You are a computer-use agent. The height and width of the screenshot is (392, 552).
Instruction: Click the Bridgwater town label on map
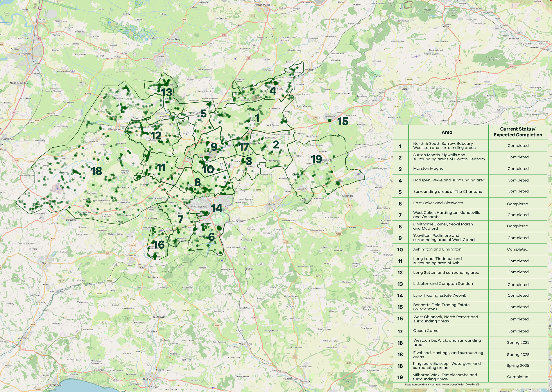(x=25, y=54)
